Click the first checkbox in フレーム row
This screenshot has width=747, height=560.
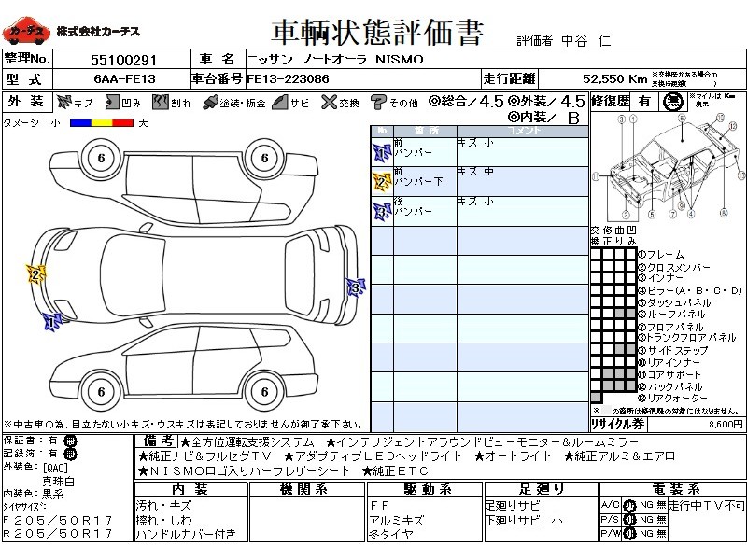596,255
